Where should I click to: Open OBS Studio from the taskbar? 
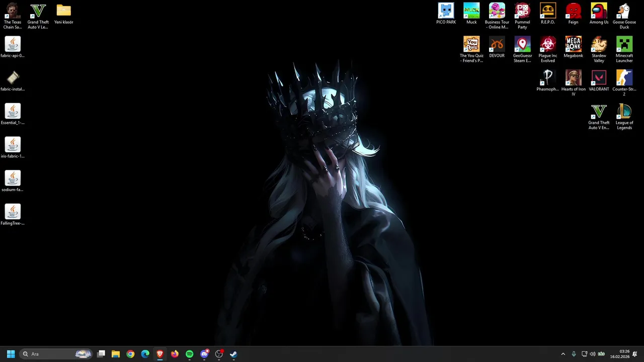pyautogui.click(x=219, y=354)
